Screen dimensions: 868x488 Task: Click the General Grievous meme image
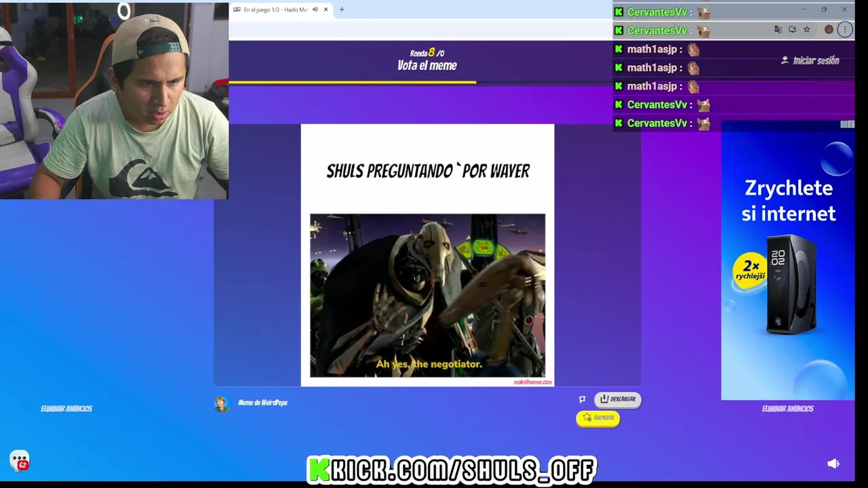pos(427,296)
